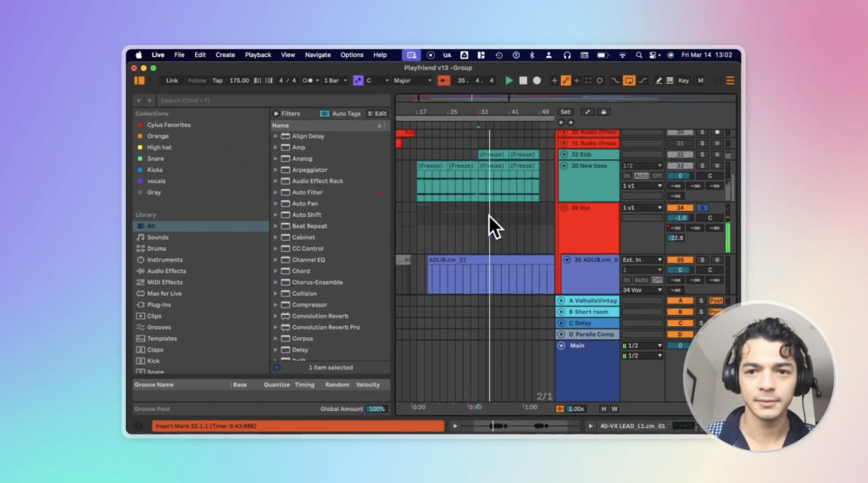Expand the Convolution Reverb Pro folder
Viewport: 868px width, 483px height.
tap(275, 328)
